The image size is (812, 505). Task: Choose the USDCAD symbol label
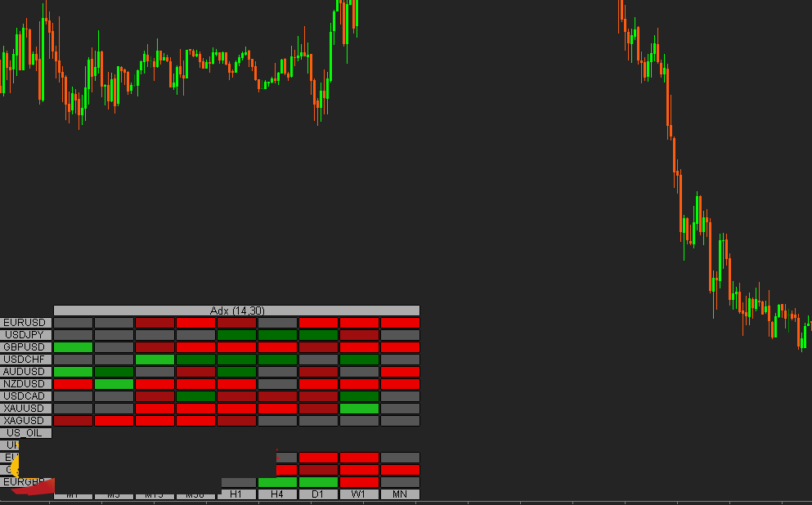click(x=26, y=396)
